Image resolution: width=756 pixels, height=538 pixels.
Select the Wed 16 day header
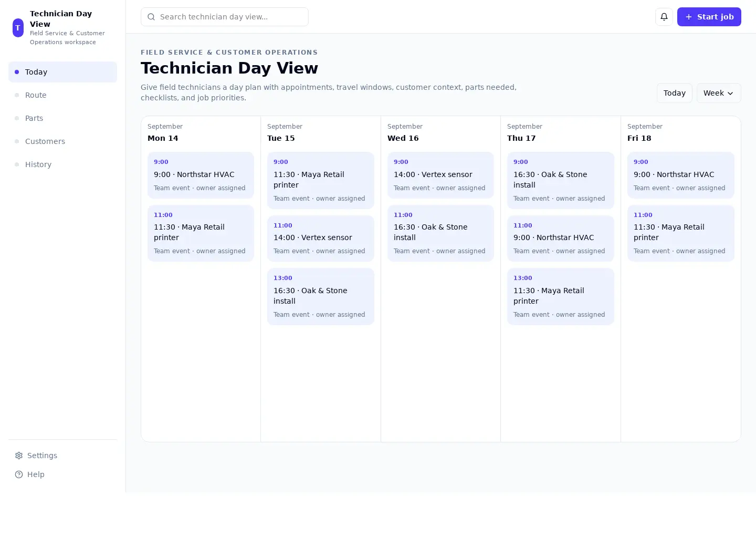point(403,138)
